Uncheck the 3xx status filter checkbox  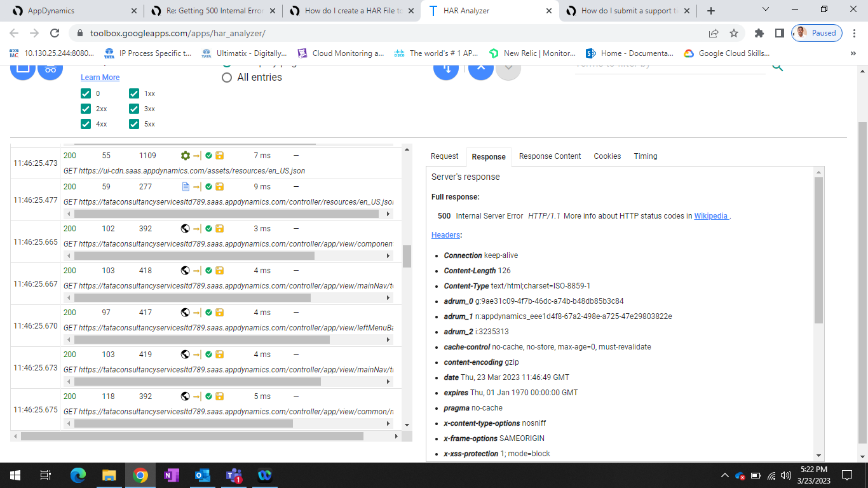(134, 109)
